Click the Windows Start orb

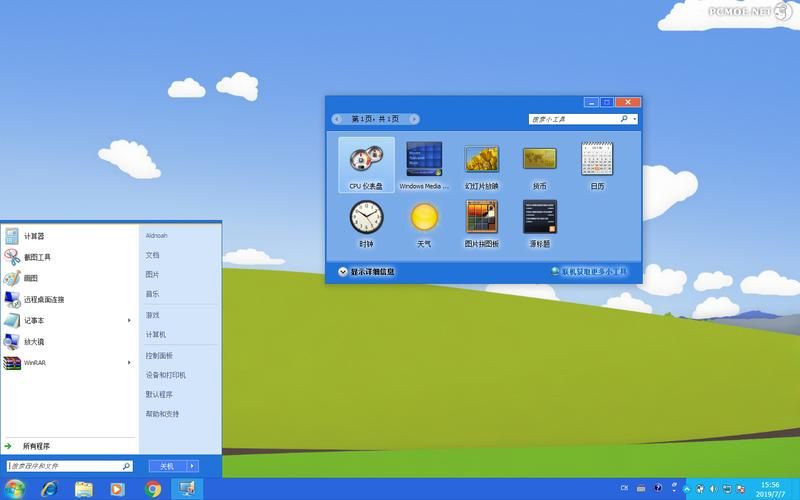(x=14, y=489)
